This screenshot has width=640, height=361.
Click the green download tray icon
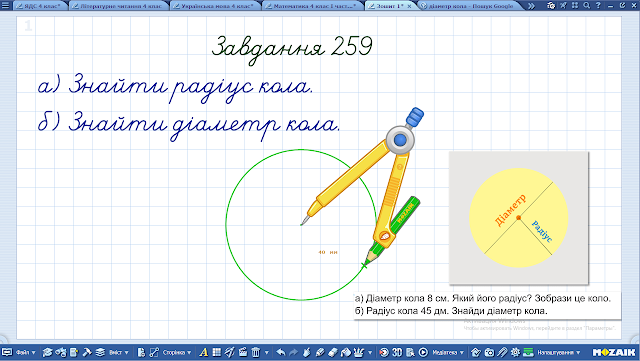(x=528, y=352)
